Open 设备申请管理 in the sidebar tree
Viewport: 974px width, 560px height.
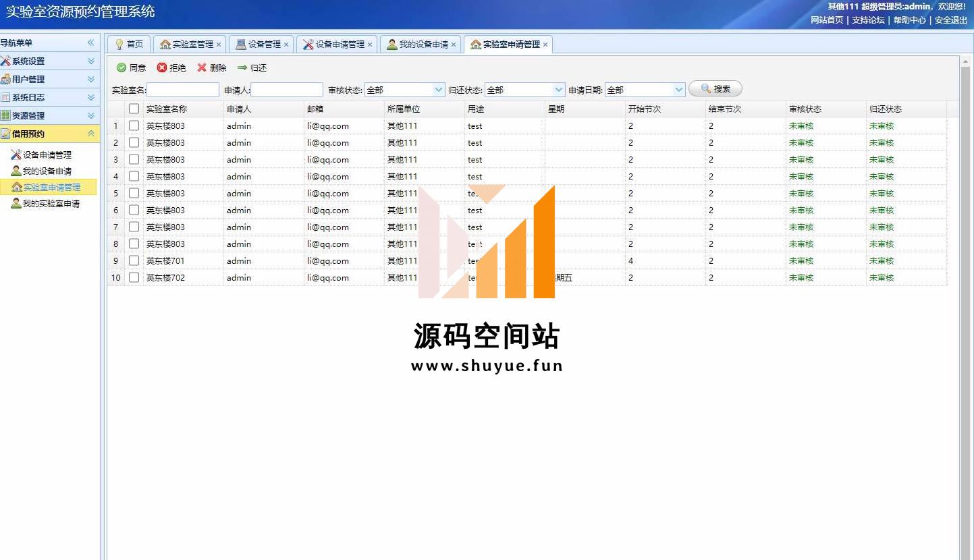(x=47, y=155)
